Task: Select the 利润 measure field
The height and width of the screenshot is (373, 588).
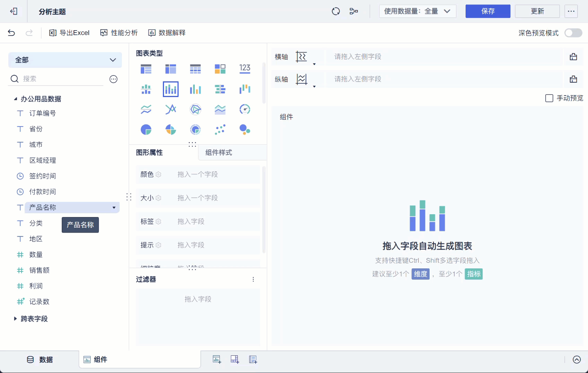Action: coord(36,286)
